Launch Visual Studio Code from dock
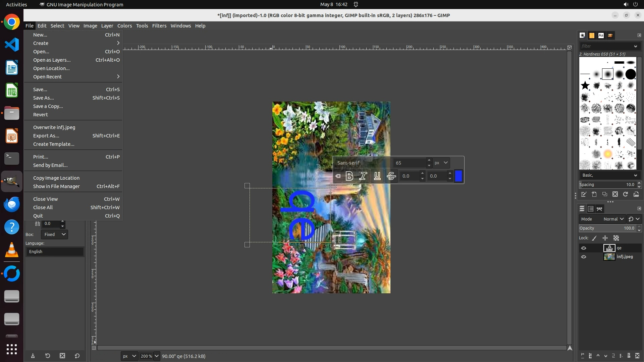 coord(12,45)
